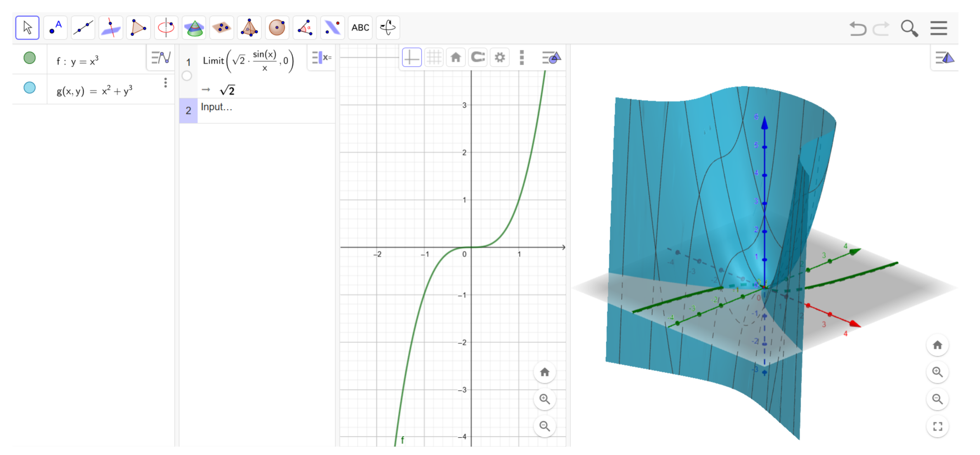The image size is (980, 455).
Task: Toggle the 2D graphics grid display
Action: pos(434,58)
